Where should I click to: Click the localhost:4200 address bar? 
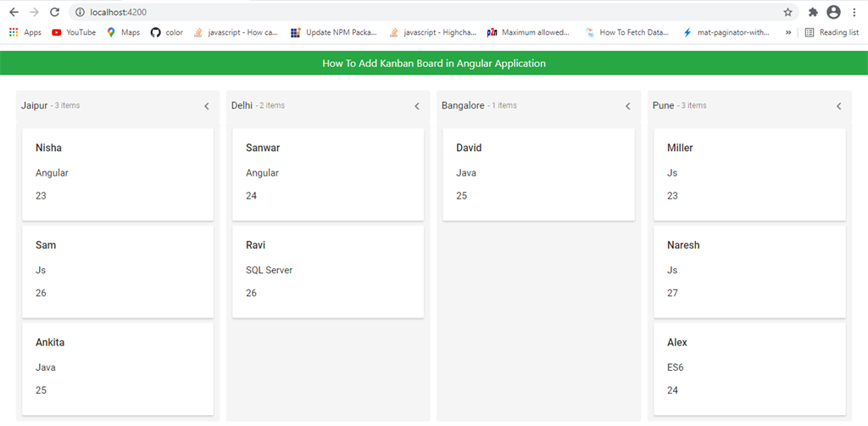[x=424, y=13]
